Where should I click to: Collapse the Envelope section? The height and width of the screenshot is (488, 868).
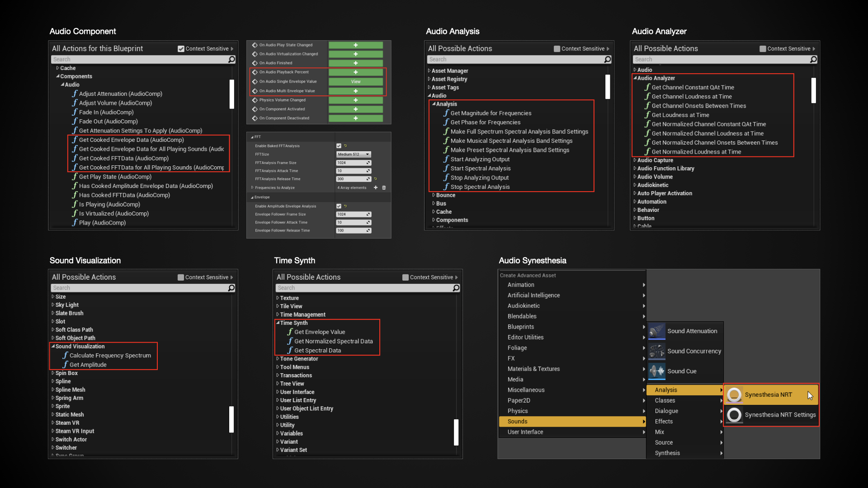point(252,197)
